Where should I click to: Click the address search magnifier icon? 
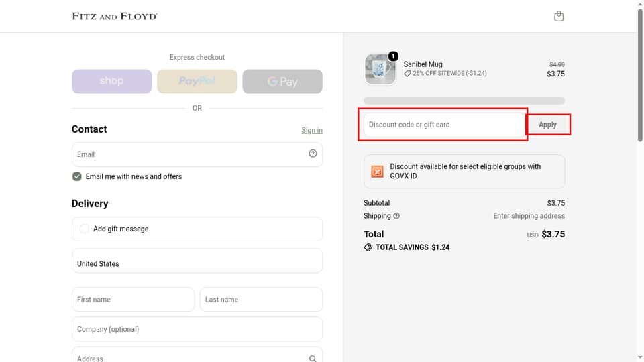(x=313, y=359)
